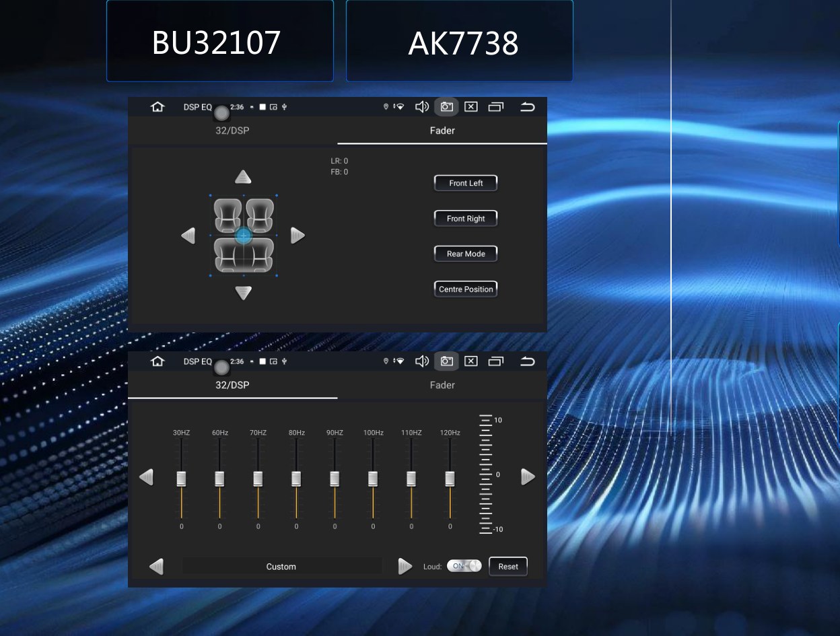Tap the home icon in the Fader panel
The image size is (840, 636).
point(157,107)
